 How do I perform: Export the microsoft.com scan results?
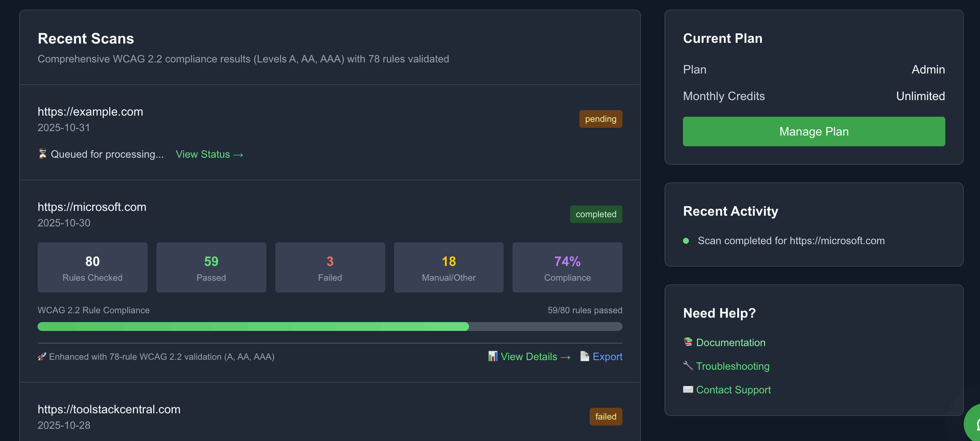607,357
